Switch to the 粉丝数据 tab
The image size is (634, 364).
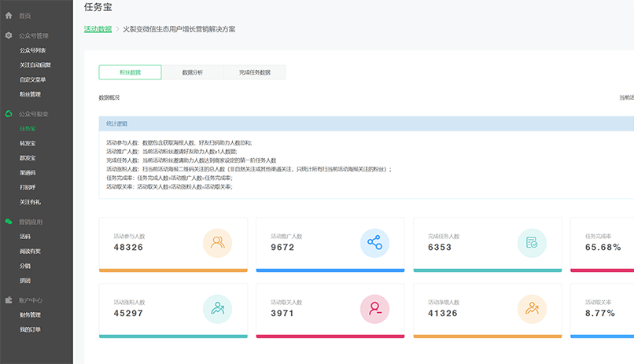(x=131, y=72)
